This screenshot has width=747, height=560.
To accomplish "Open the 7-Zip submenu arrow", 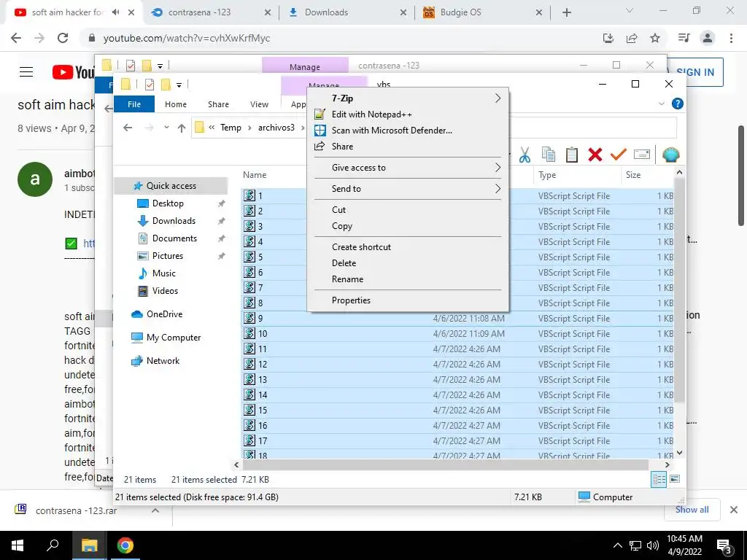I will (x=498, y=98).
